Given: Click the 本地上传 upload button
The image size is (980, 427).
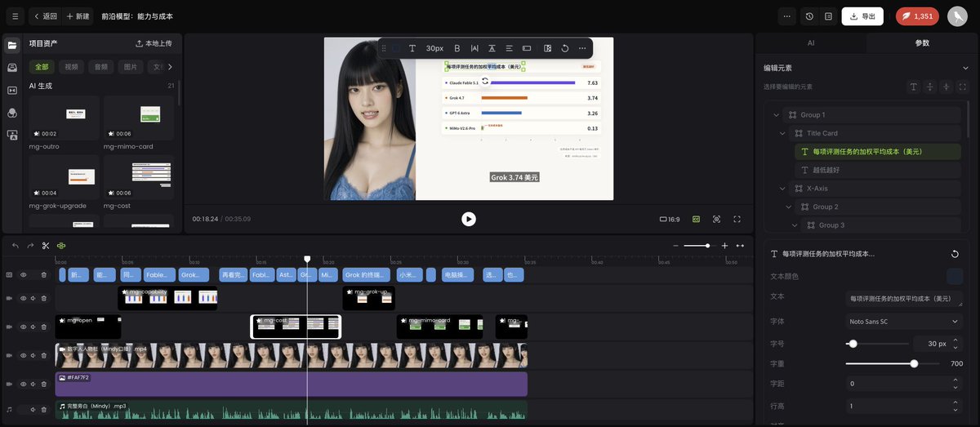Looking at the screenshot, I should coord(154,43).
